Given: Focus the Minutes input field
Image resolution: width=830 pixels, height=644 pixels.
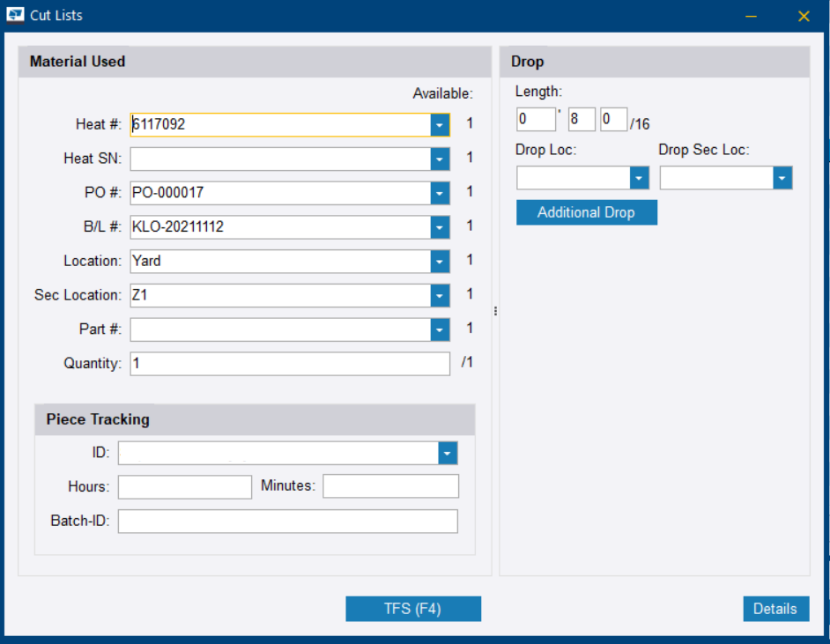Looking at the screenshot, I should (x=390, y=485).
